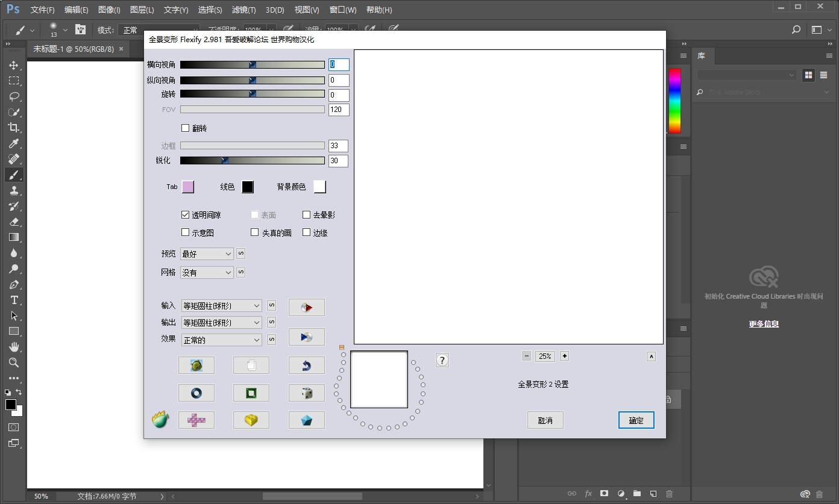Image resolution: width=839 pixels, height=504 pixels.
Task: Click the dice randomize icon button
Action: (x=306, y=393)
